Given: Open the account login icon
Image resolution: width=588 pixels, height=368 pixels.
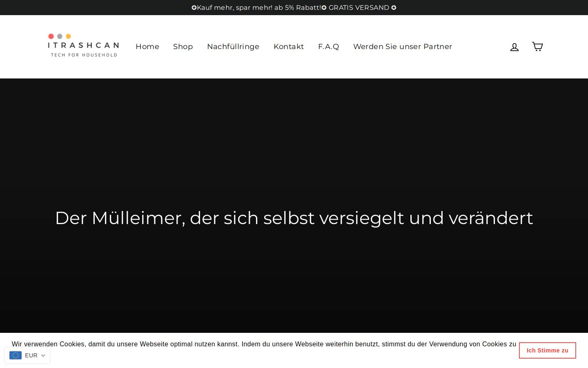Looking at the screenshot, I should 514,47.
